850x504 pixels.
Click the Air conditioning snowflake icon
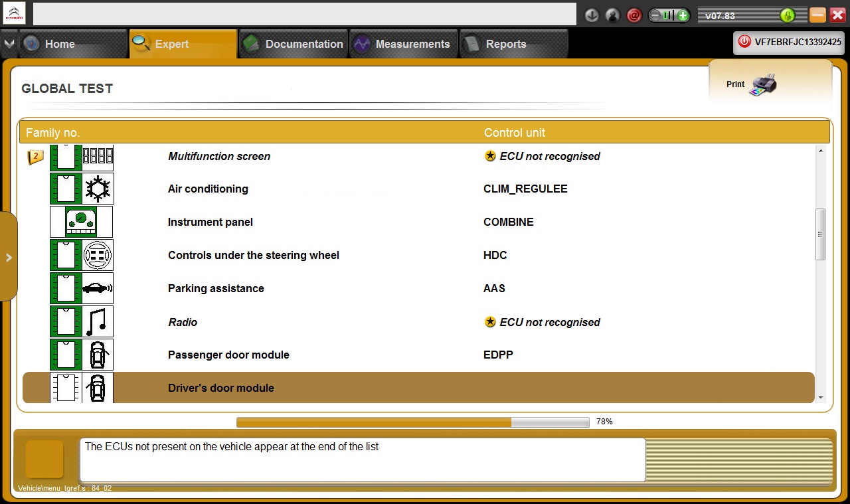pyautogui.click(x=98, y=189)
